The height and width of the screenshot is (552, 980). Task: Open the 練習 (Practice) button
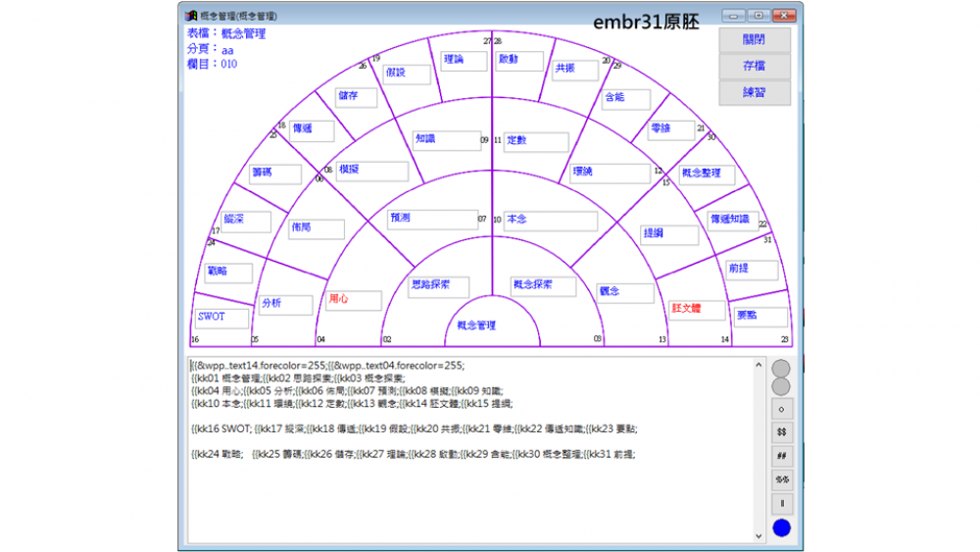[x=754, y=93]
